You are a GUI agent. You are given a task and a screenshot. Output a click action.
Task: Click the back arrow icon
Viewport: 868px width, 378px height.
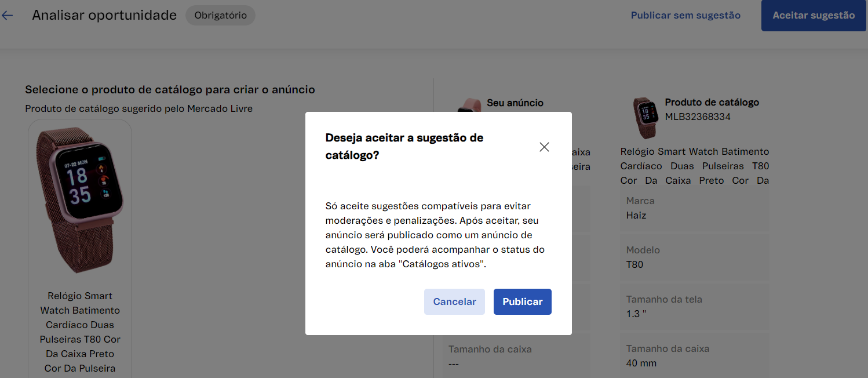click(7, 16)
